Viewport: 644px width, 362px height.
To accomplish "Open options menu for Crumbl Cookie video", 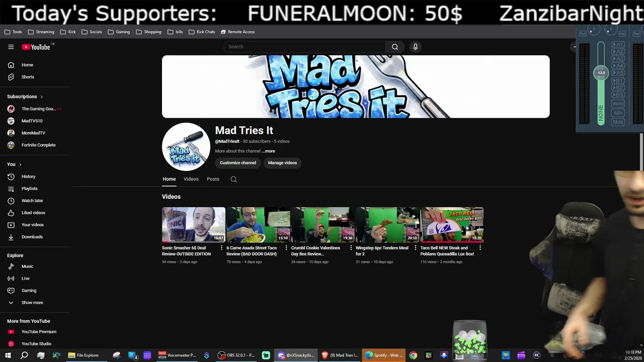I will pos(351,248).
